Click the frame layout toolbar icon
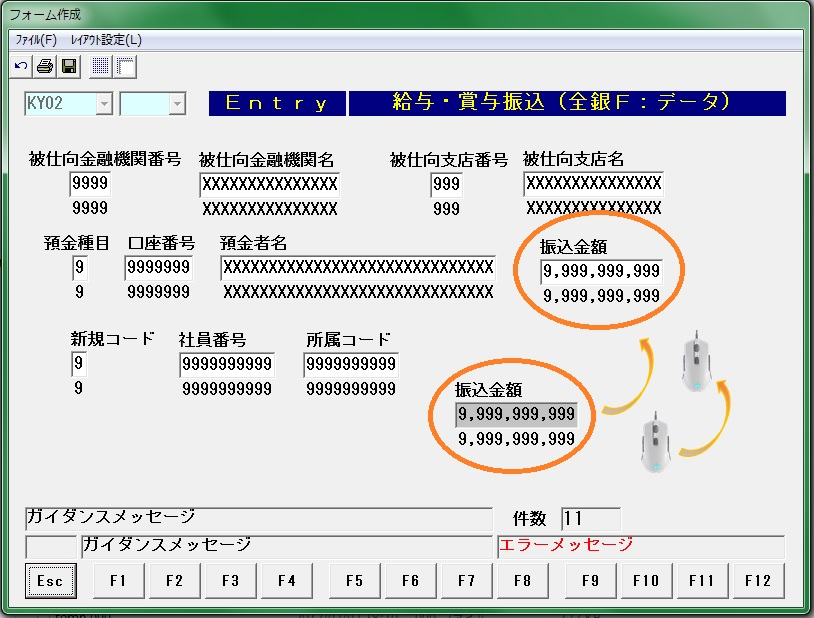 point(125,66)
